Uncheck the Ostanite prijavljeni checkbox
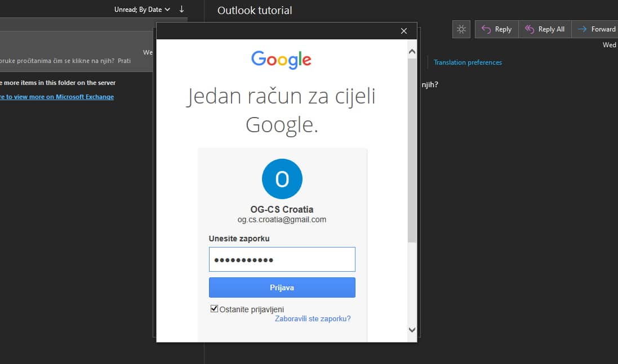The height and width of the screenshot is (364, 618). pyautogui.click(x=214, y=309)
